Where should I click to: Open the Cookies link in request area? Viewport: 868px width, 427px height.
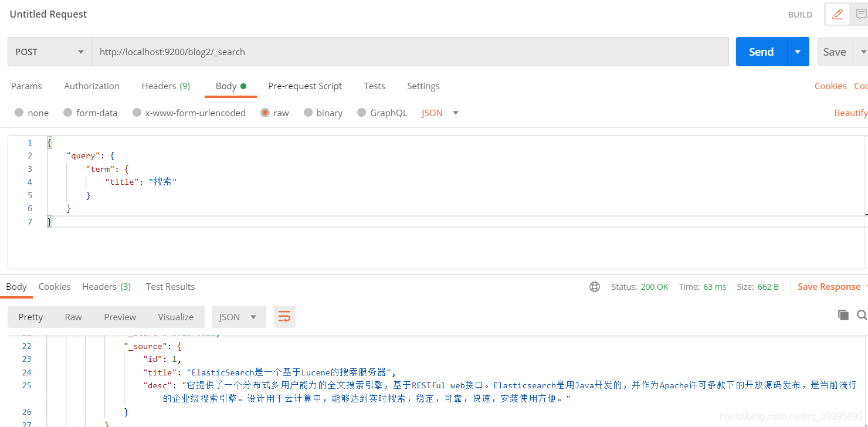[830, 86]
